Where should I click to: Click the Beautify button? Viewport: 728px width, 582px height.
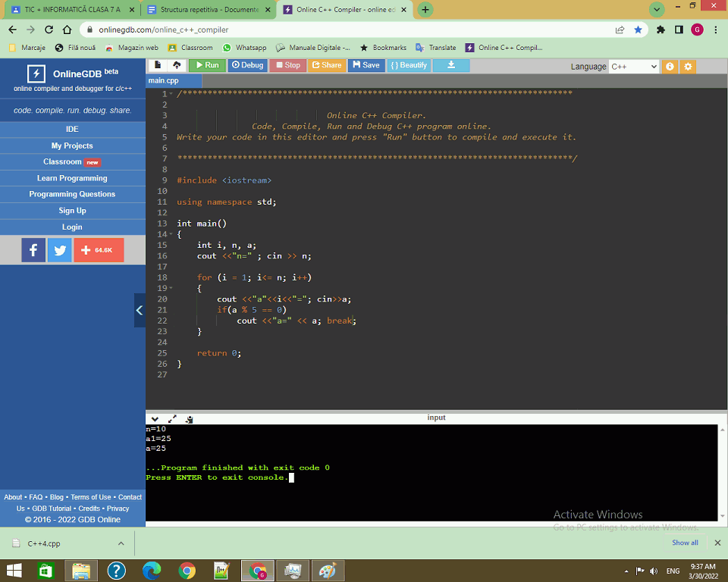pyautogui.click(x=409, y=65)
